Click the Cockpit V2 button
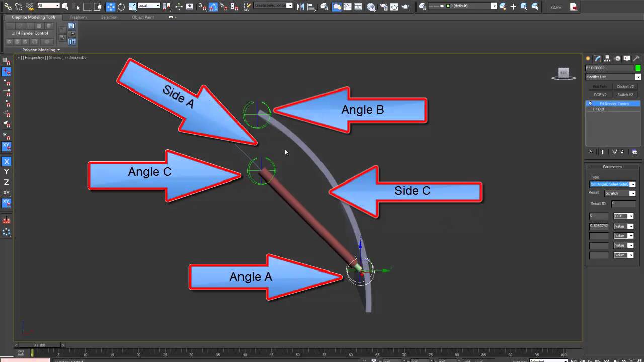644x362 pixels. click(x=625, y=87)
